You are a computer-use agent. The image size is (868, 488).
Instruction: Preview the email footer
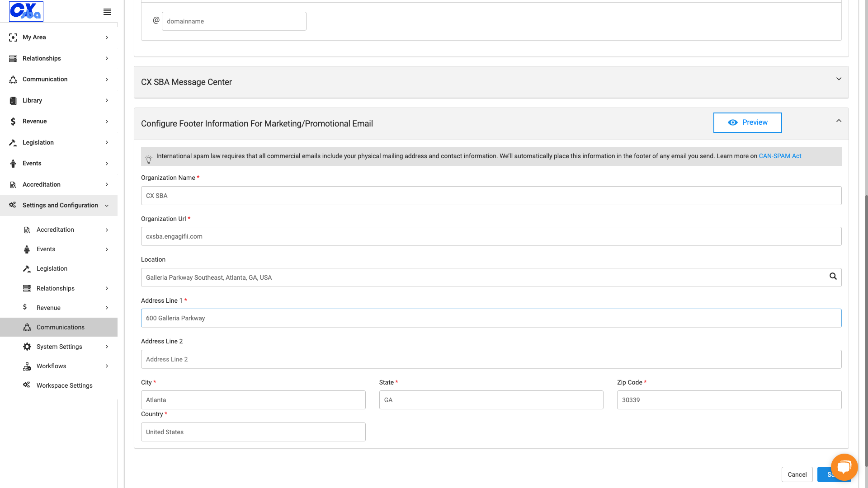[x=748, y=122]
